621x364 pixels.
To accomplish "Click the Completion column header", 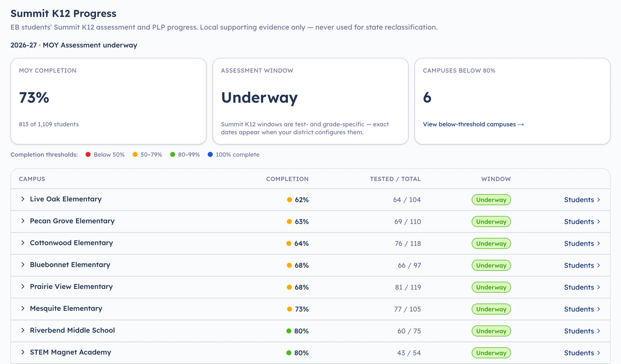I will point(287,179).
